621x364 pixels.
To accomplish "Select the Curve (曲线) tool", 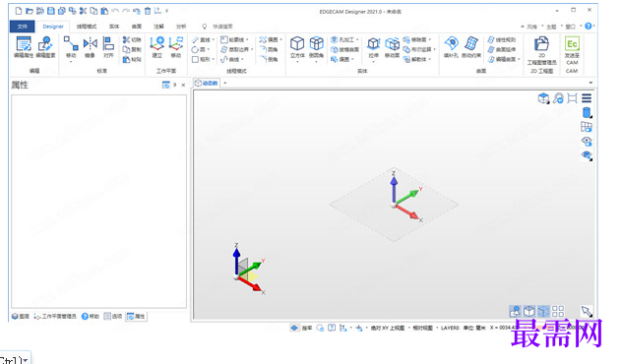I will (x=230, y=59).
